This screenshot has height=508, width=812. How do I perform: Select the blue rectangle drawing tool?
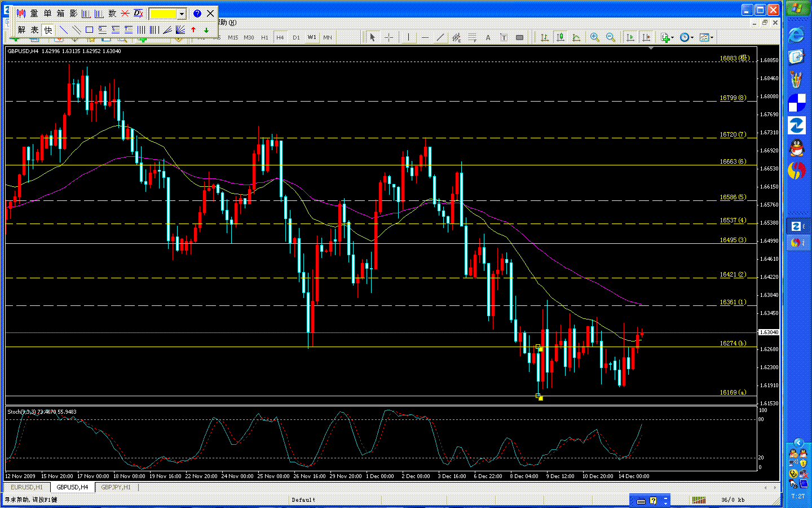point(90,30)
